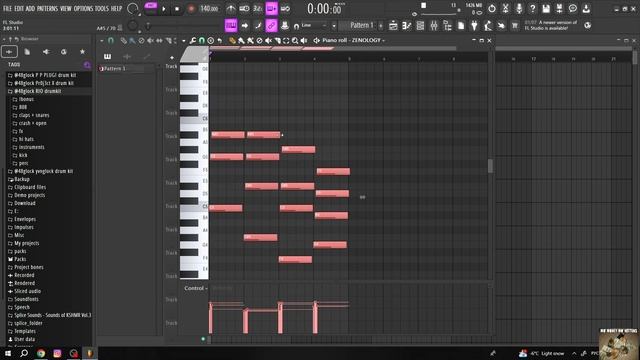
Task: Open the VIEW menu
Action: point(66,8)
